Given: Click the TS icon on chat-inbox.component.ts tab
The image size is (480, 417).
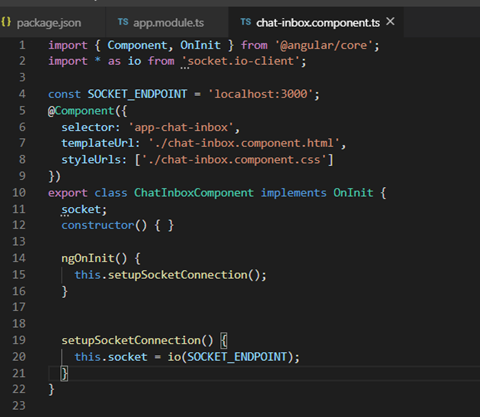Looking at the screenshot, I should (246, 22).
